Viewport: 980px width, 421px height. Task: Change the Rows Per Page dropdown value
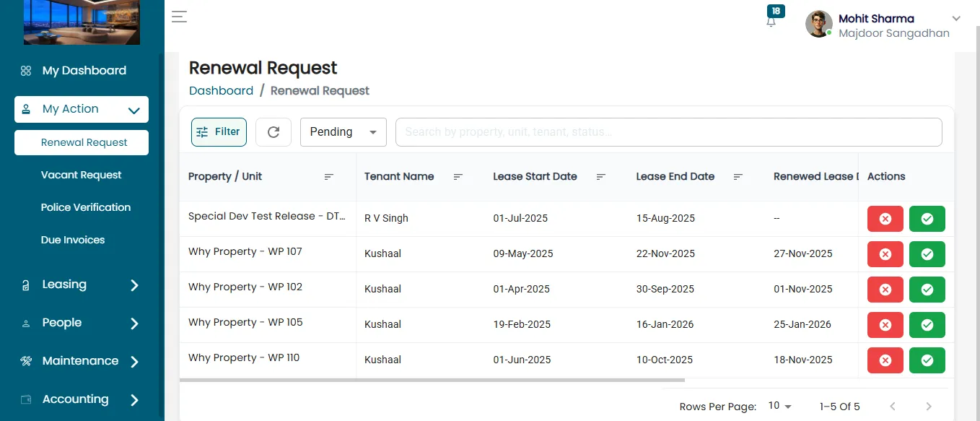point(780,406)
